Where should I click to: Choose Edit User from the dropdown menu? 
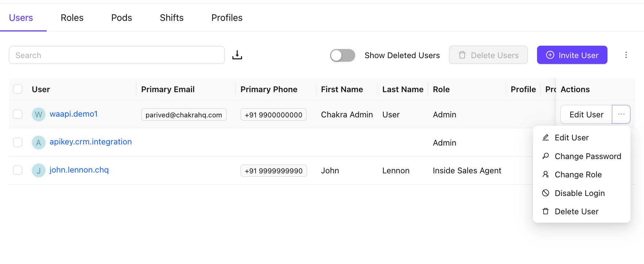[x=582, y=137]
